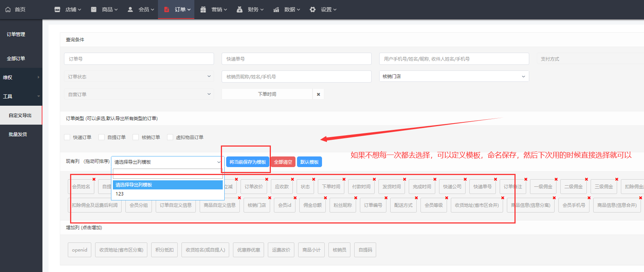Screen dimensions: 644x272
Task: Select template 123 from dropdown list
Action: (120, 194)
